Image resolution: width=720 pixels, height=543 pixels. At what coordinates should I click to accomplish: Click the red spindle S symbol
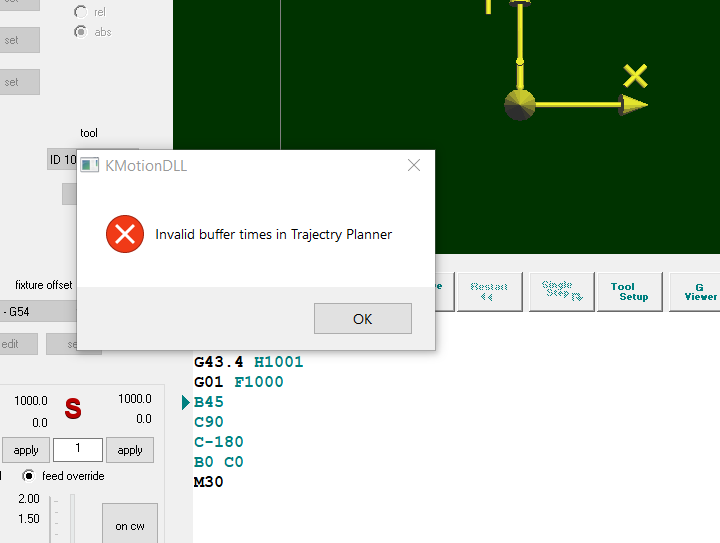click(73, 408)
